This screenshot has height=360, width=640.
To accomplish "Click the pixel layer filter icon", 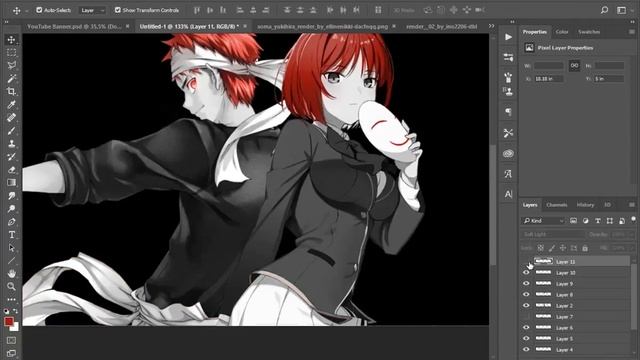I will 573,221.
